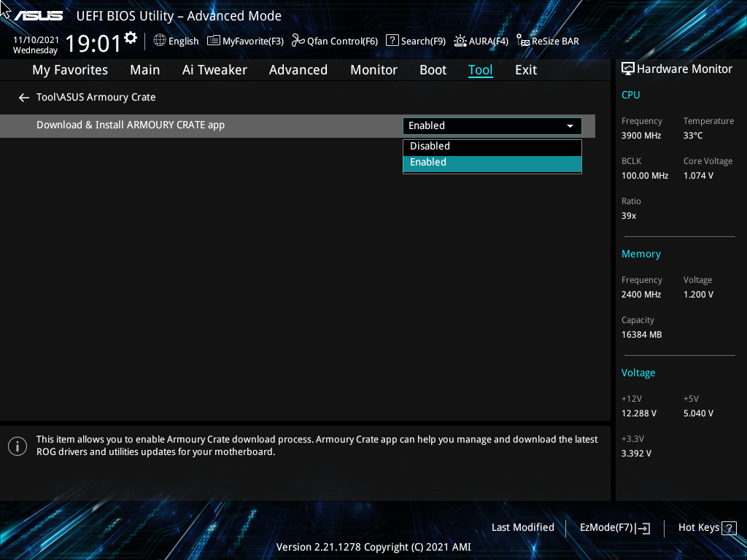This screenshot has width=747, height=560.
Task: Click the Tool\ASUS Armoury Crate breadcrumb text
Action: pyautogui.click(x=96, y=97)
